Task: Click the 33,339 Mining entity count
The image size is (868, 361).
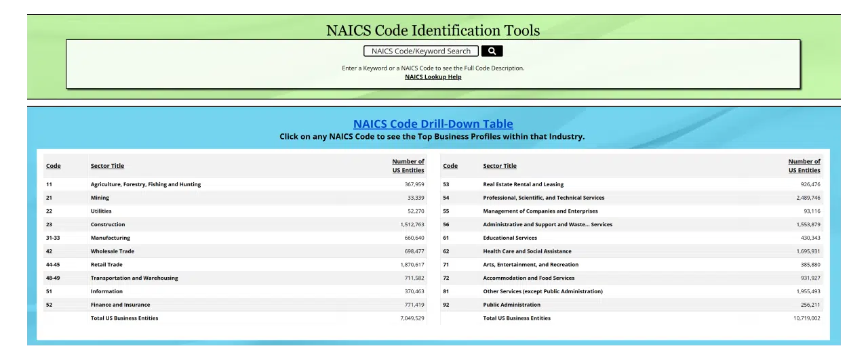Action: [x=416, y=198]
